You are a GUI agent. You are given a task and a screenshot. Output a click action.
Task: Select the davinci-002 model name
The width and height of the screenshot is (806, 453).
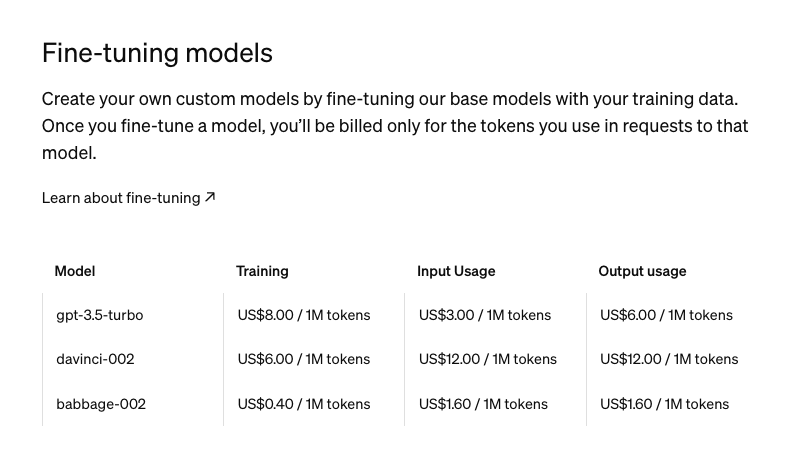tap(95, 359)
